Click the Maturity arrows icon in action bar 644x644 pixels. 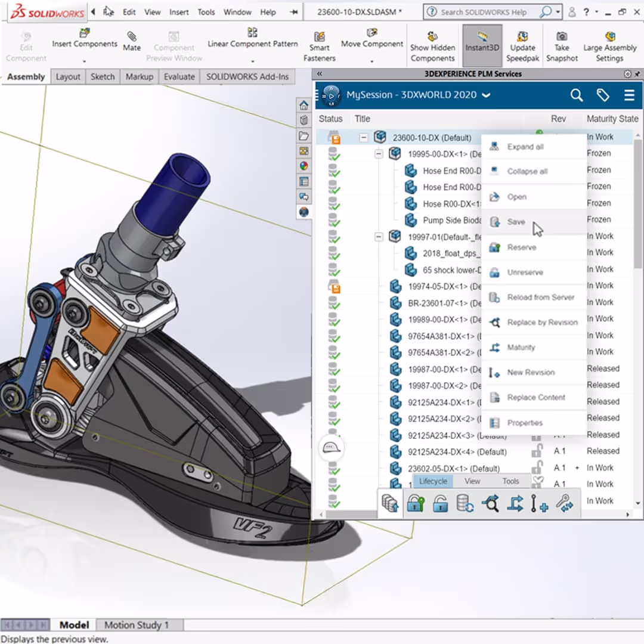point(515,503)
